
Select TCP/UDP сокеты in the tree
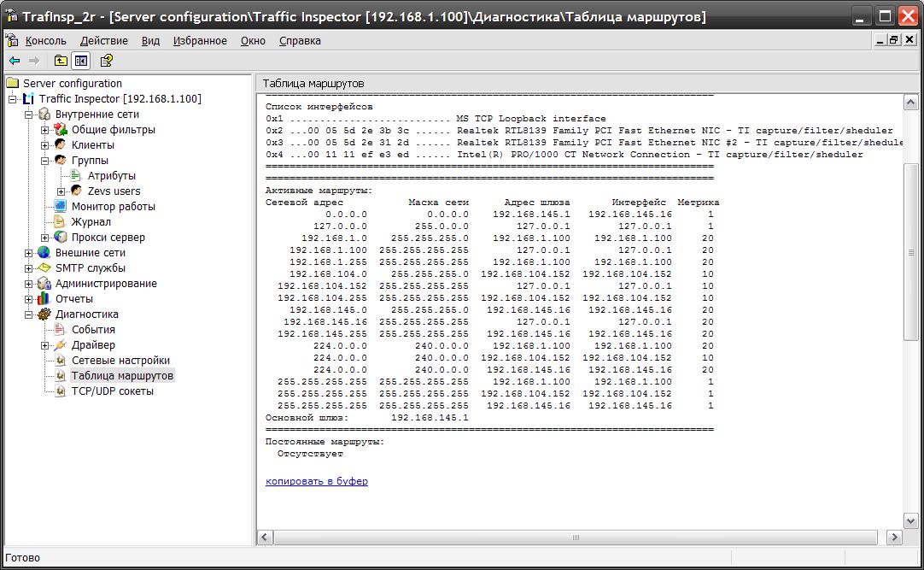(x=112, y=391)
